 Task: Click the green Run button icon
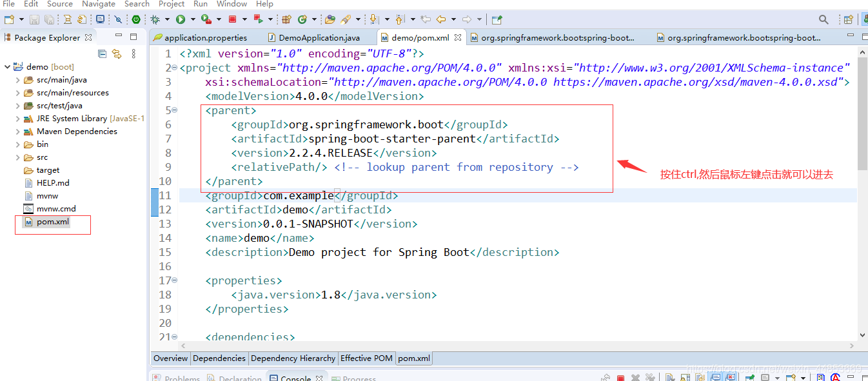pos(181,19)
